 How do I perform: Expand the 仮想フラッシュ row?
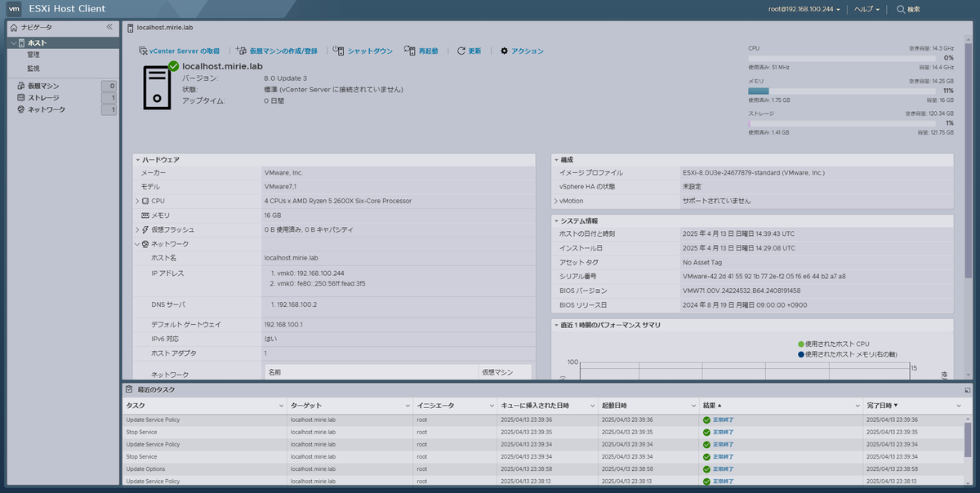[x=137, y=229]
